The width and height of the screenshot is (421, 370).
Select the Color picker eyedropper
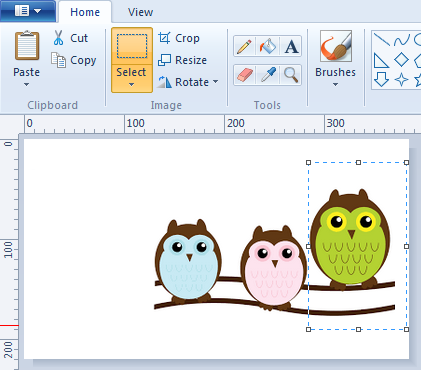click(x=268, y=75)
